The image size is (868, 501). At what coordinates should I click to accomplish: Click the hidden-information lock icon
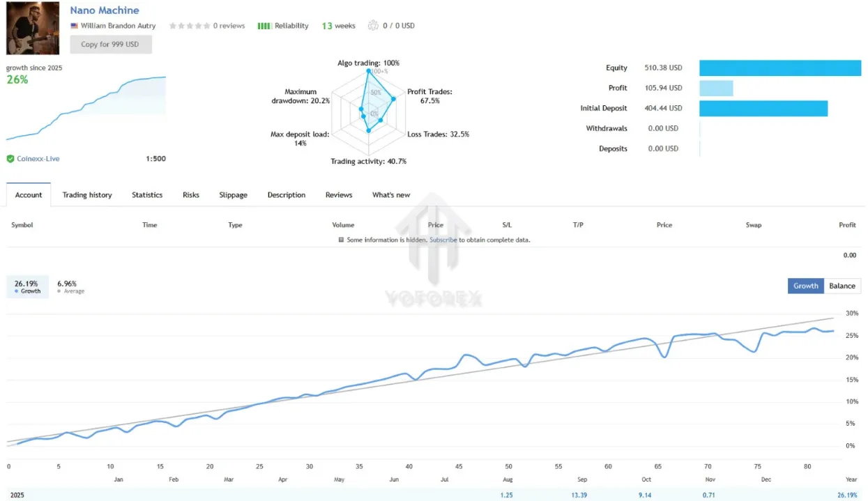click(x=341, y=240)
